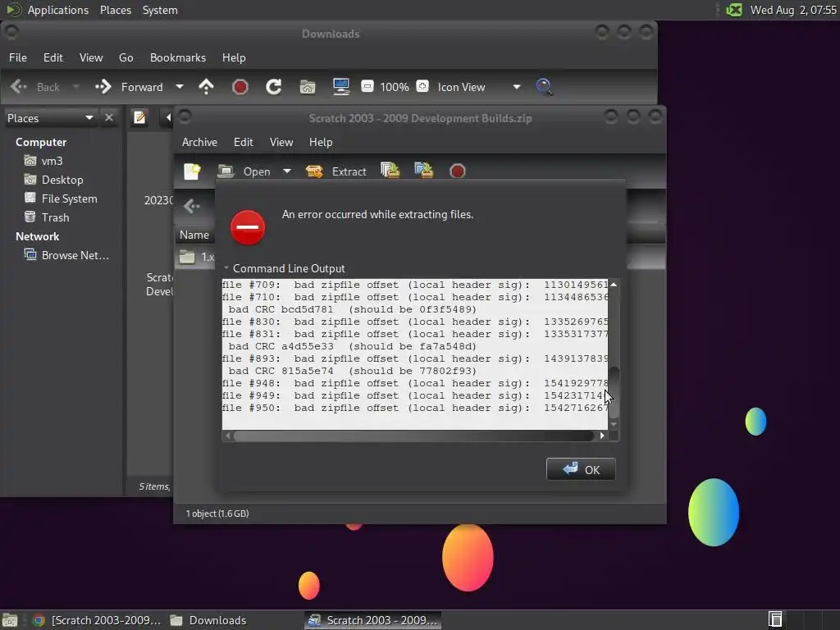Click the output scroll-down arrow

pos(614,424)
